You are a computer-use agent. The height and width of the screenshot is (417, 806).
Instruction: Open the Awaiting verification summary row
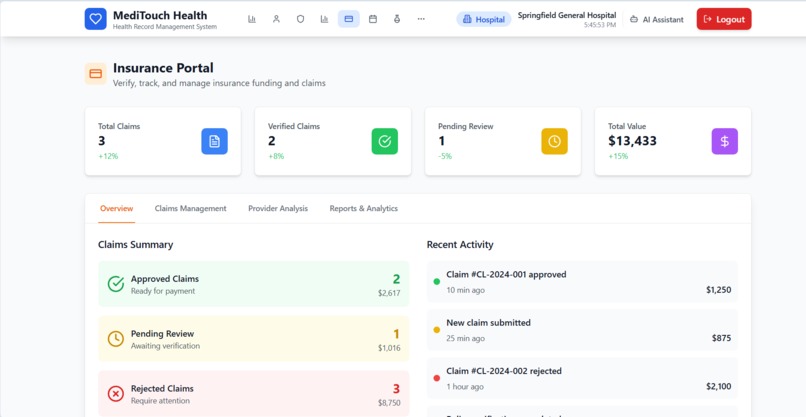[254, 339]
